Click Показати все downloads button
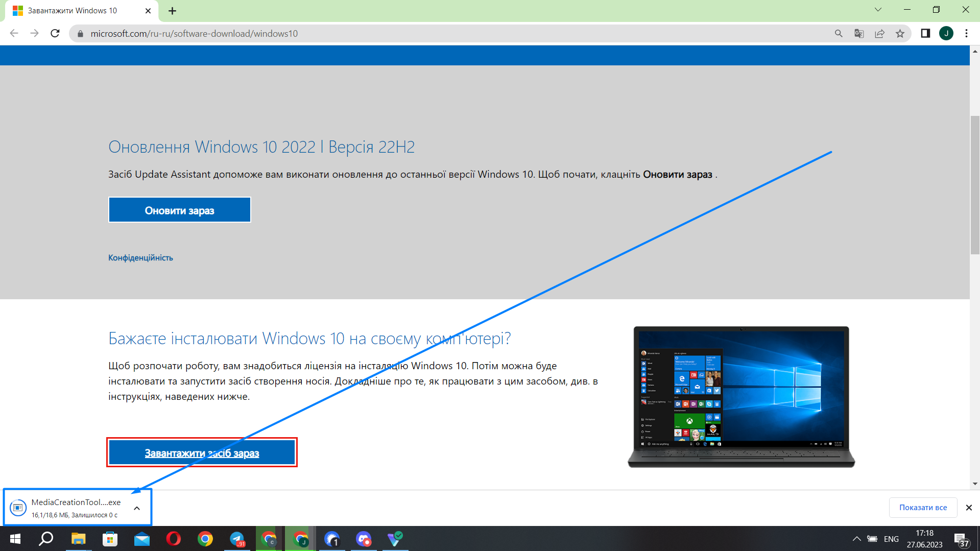Viewport: 980px width, 551px height. (x=923, y=508)
